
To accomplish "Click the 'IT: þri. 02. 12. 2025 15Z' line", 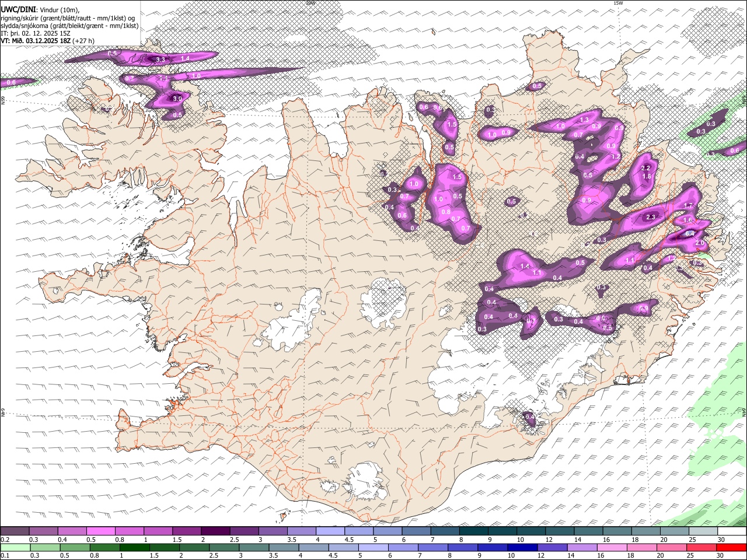I will [36, 33].
